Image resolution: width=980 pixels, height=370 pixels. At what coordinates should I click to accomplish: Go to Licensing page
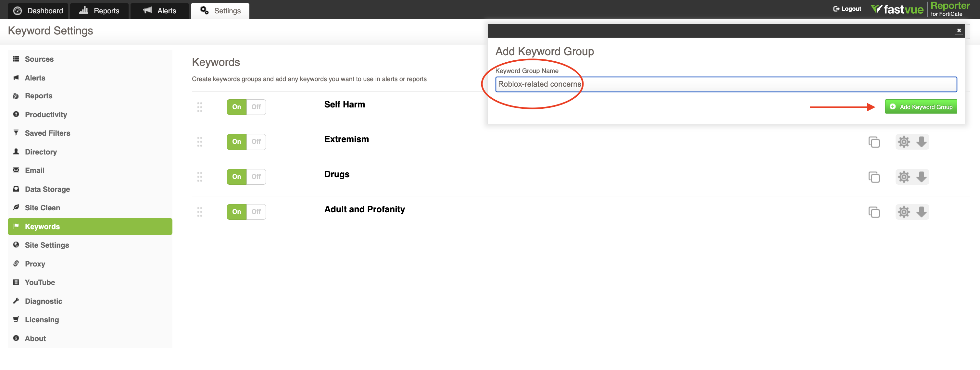(90, 319)
